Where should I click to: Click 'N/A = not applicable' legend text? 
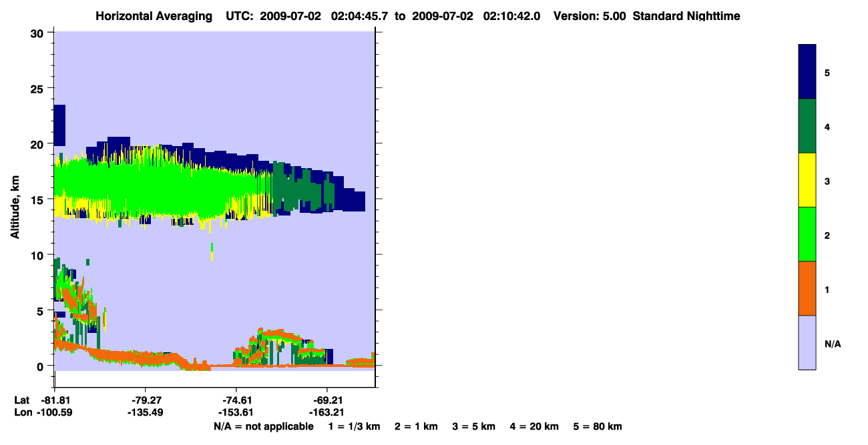pyautogui.click(x=263, y=427)
